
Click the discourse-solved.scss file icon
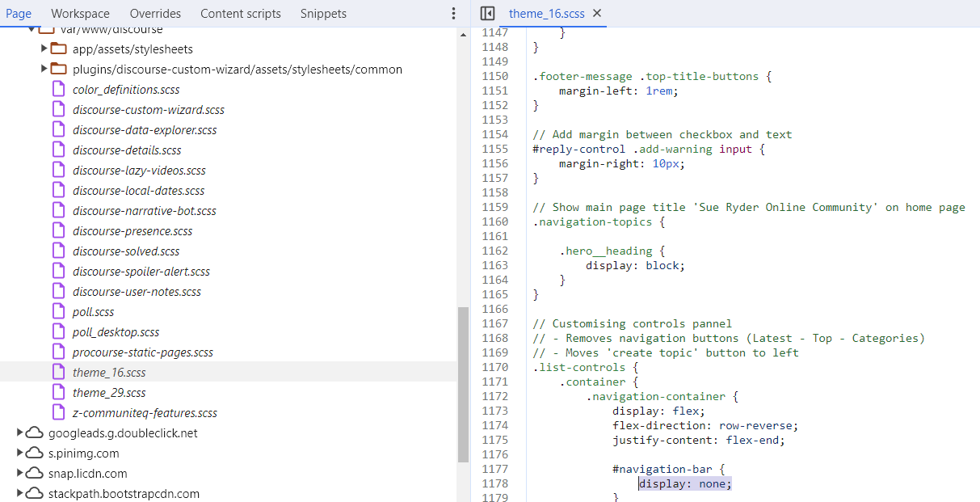click(57, 251)
